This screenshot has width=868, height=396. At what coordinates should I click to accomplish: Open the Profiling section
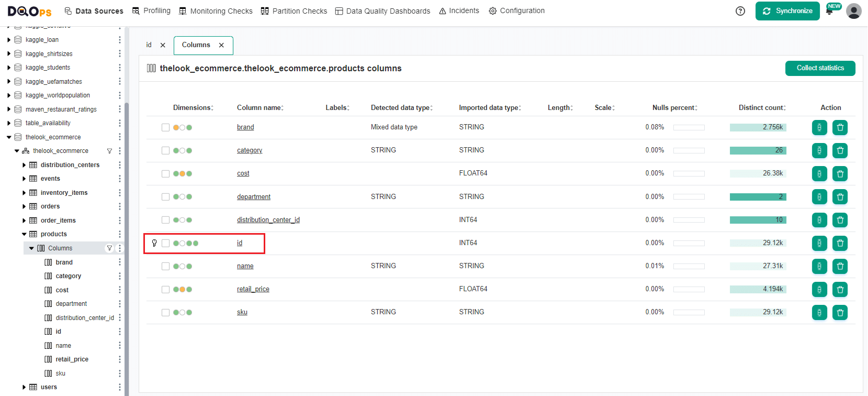click(151, 11)
